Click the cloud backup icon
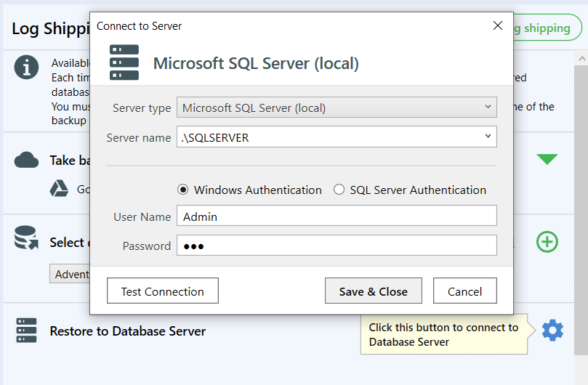 point(26,160)
